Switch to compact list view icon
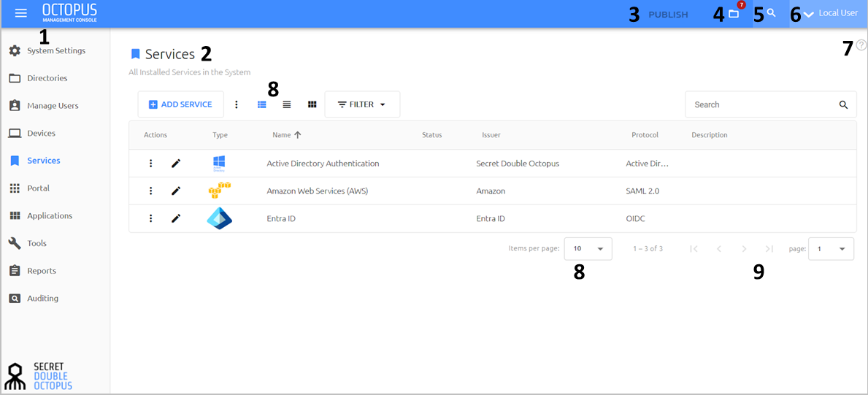 287,104
